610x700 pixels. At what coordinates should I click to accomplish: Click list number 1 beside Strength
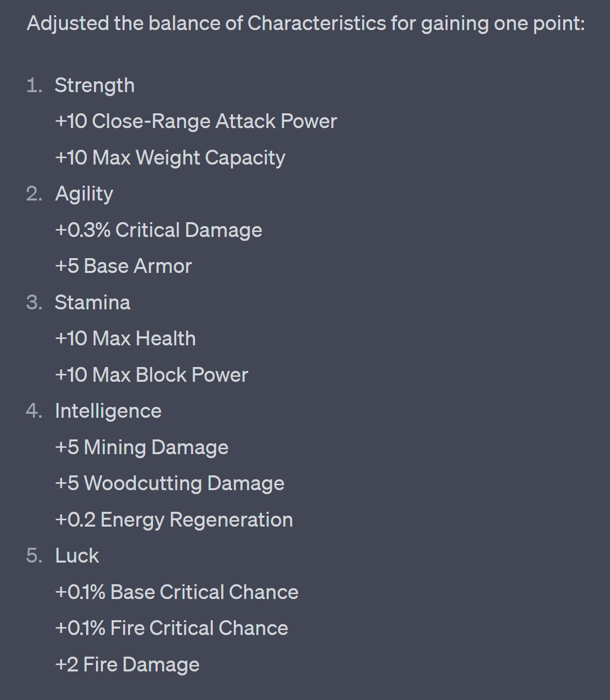[34, 86]
